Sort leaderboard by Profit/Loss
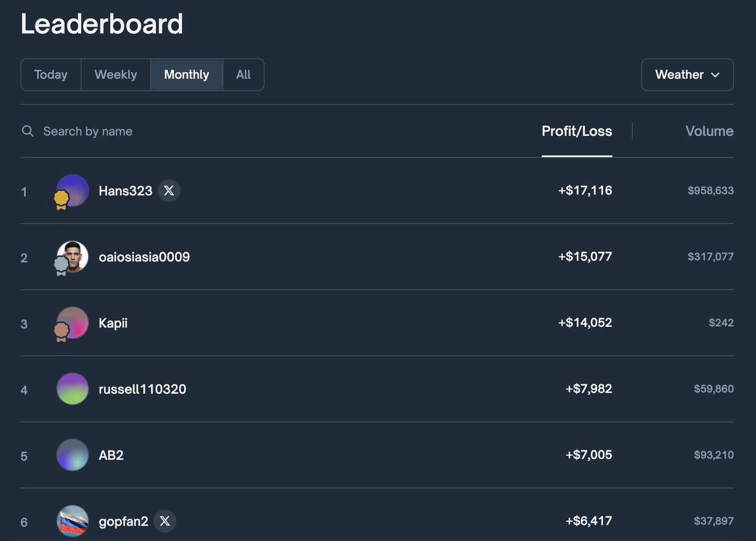This screenshot has width=756, height=541. click(576, 131)
